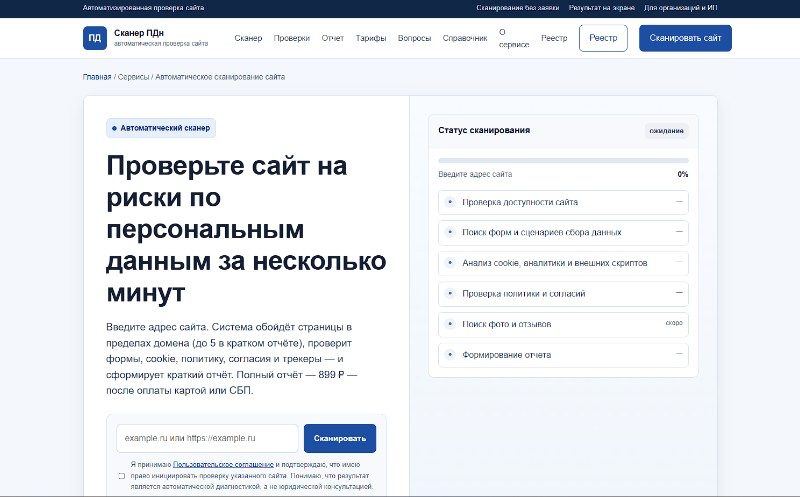Select the Поиск форм и сценариев сбора данных text

pyautogui.click(x=542, y=233)
